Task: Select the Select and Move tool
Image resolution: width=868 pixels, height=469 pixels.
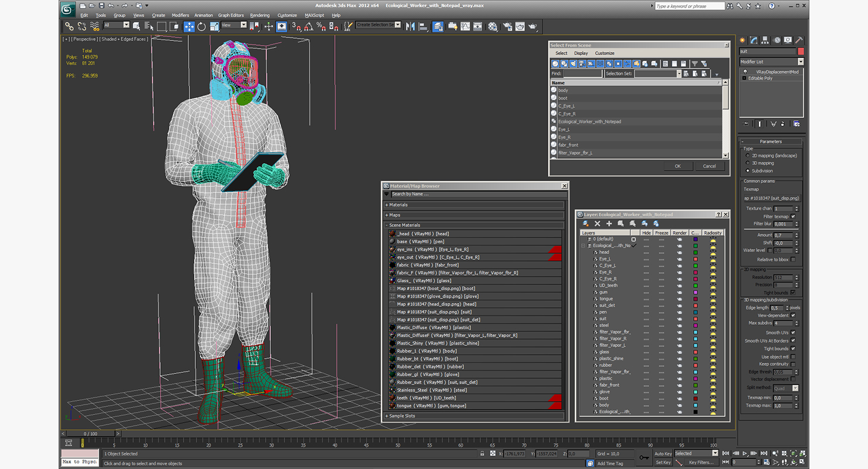Action: click(189, 26)
